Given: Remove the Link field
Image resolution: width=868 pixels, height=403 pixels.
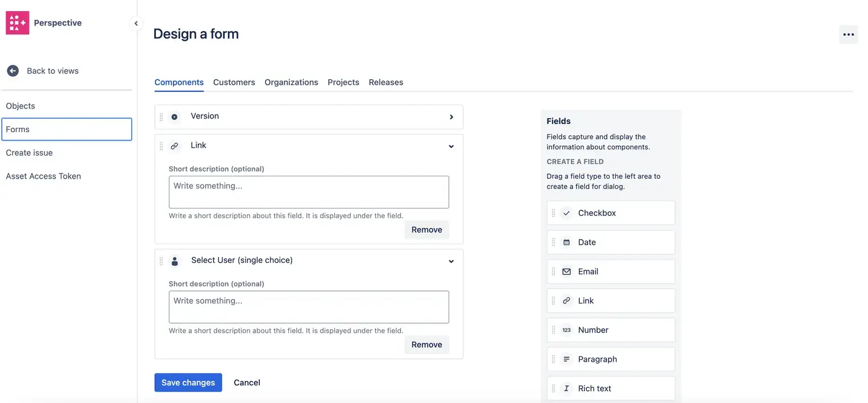Looking at the screenshot, I should coord(427,229).
